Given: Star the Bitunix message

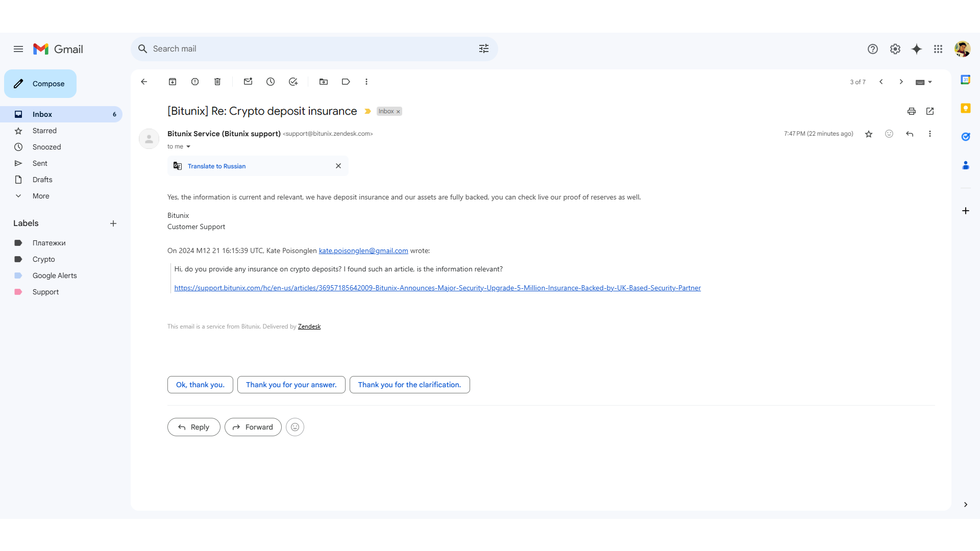Looking at the screenshot, I should click(x=869, y=134).
